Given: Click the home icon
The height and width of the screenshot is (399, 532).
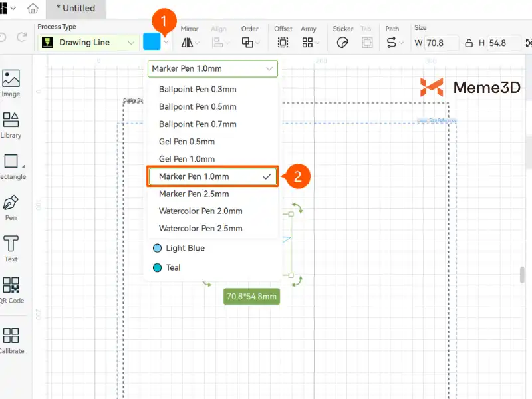Looking at the screenshot, I should pos(33,9).
